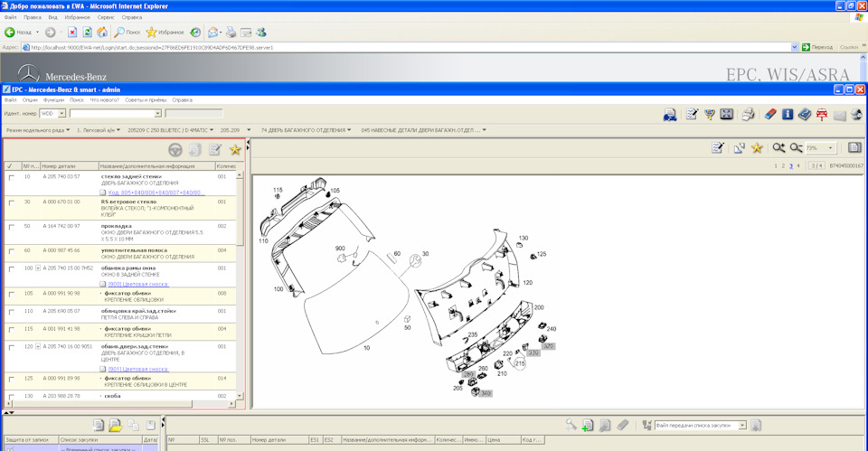Check the box for position 30 part
Screen dimensions: 868x451
[11, 203]
